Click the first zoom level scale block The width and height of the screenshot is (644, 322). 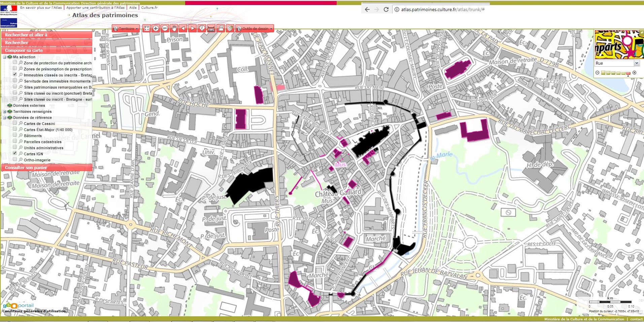(603, 73)
